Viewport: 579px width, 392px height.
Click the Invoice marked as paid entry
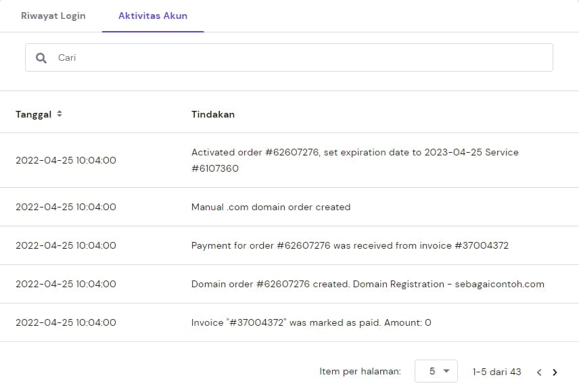point(311,322)
